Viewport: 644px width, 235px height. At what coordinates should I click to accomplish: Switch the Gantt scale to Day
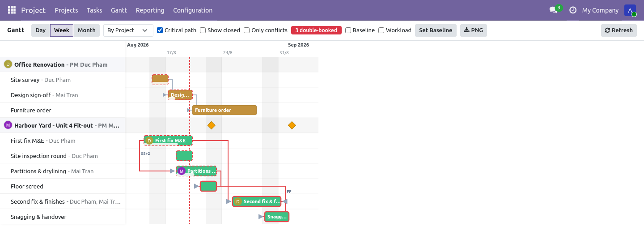click(x=41, y=30)
